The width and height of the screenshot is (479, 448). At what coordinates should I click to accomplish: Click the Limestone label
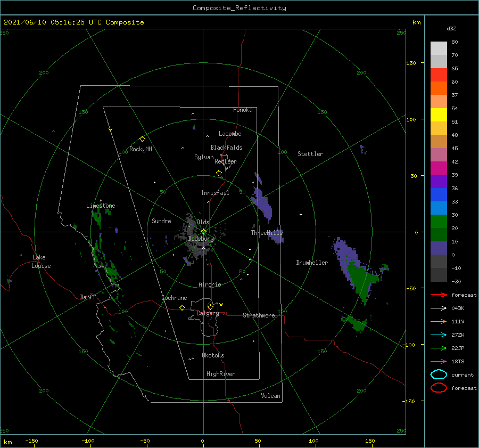pyautogui.click(x=101, y=206)
